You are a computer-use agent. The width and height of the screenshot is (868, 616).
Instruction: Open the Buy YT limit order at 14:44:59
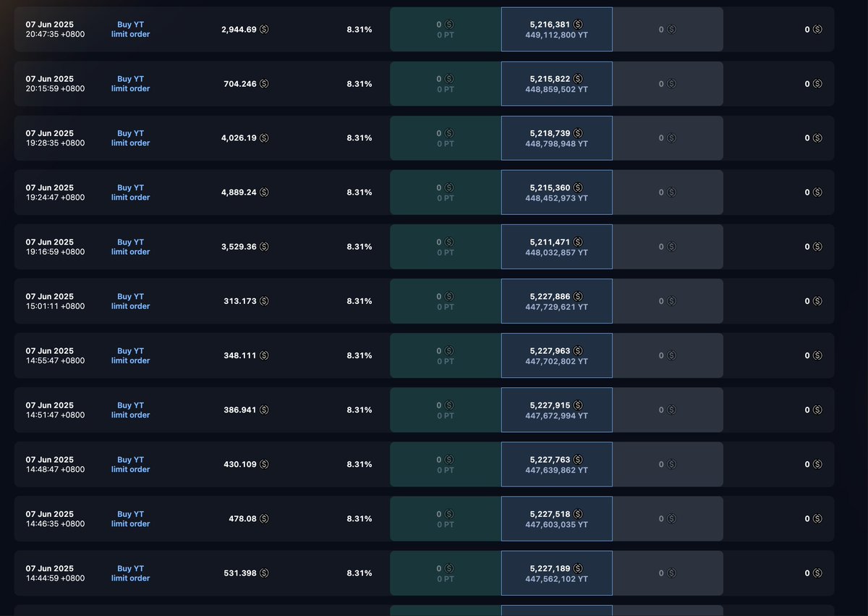point(130,573)
